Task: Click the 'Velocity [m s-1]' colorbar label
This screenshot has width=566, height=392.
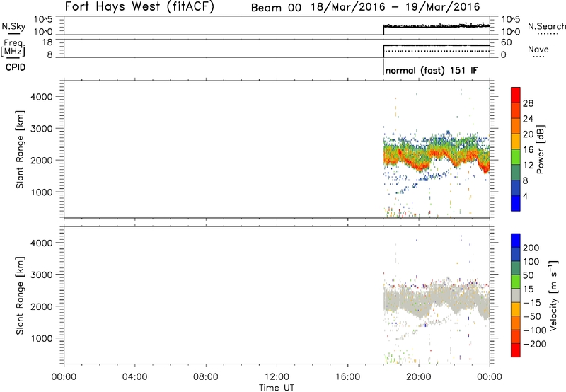Action: 553,295
